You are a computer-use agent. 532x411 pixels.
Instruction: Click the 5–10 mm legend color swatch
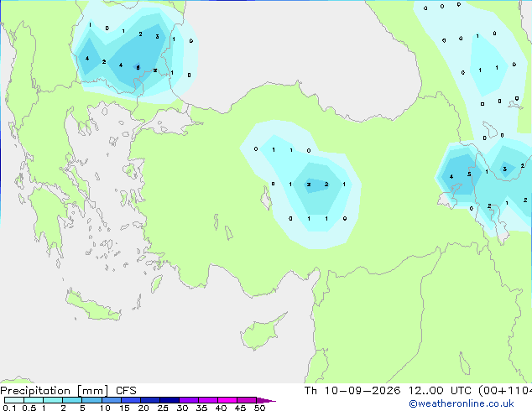coord(91,400)
